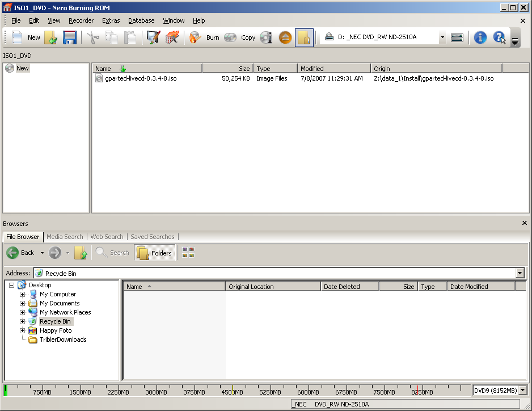Switch to the Web Search tab
This screenshot has width=532, height=411.
click(x=107, y=237)
